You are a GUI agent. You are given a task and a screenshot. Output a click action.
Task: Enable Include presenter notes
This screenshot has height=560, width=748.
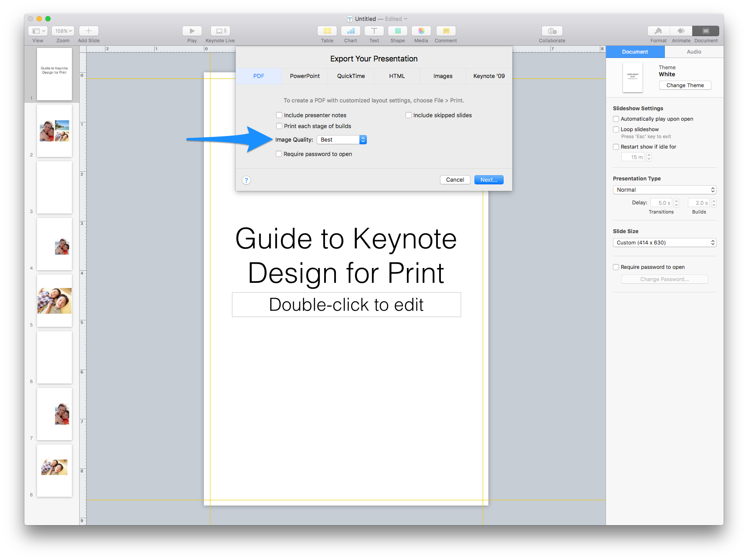pos(279,115)
